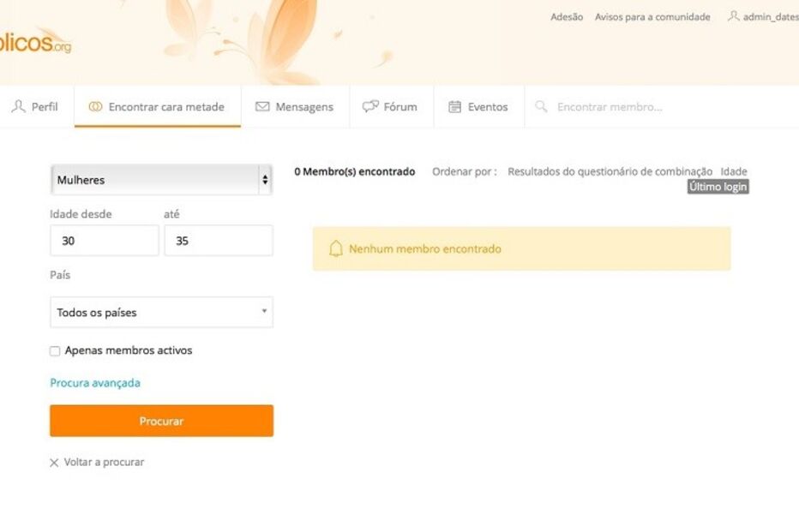Click inside the Idade desde age field
Screen dimensions: 799x532
[104, 241]
